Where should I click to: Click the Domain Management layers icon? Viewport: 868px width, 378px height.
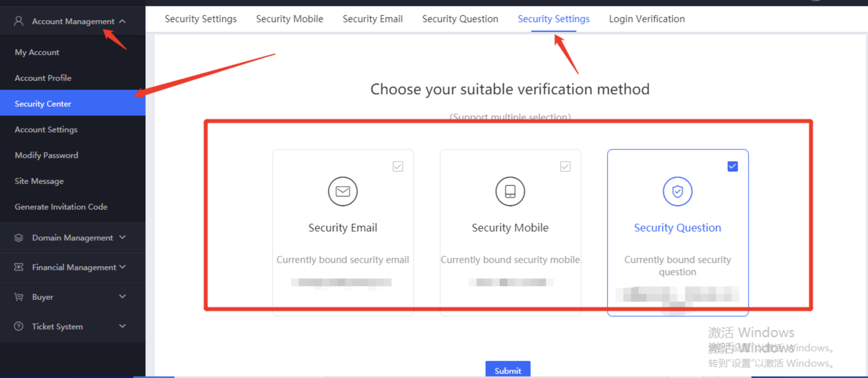[x=19, y=238]
